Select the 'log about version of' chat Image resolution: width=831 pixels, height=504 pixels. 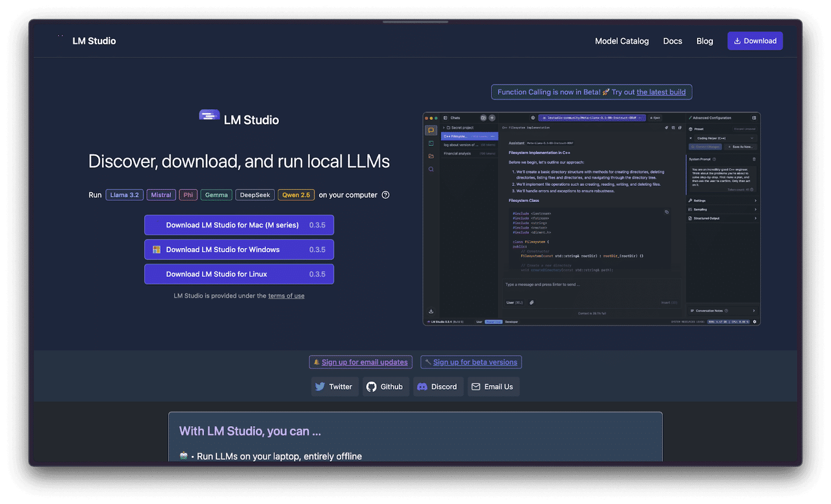coord(469,145)
